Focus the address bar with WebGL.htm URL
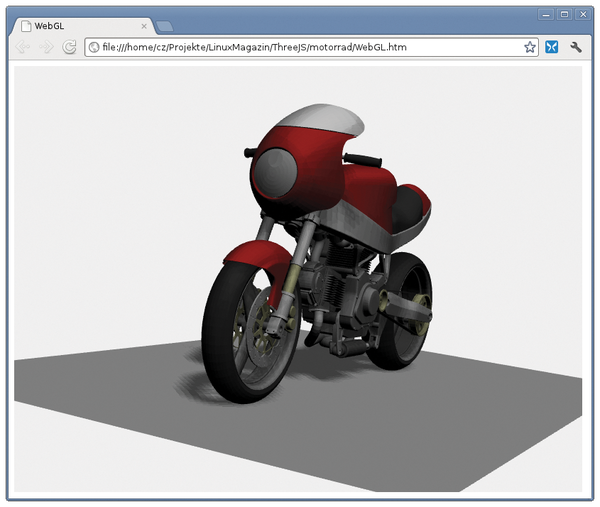The image size is (600, 507). point(300,47)
